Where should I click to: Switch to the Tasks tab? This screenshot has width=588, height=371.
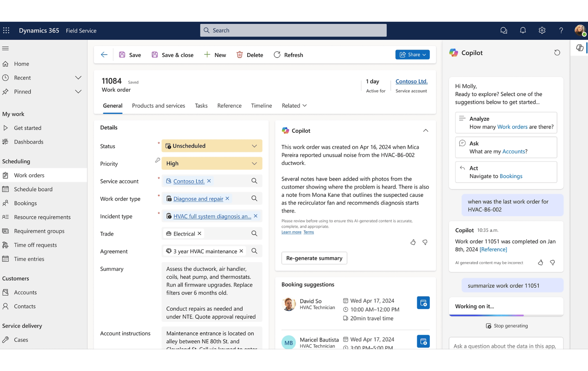(x=201, y=106)
